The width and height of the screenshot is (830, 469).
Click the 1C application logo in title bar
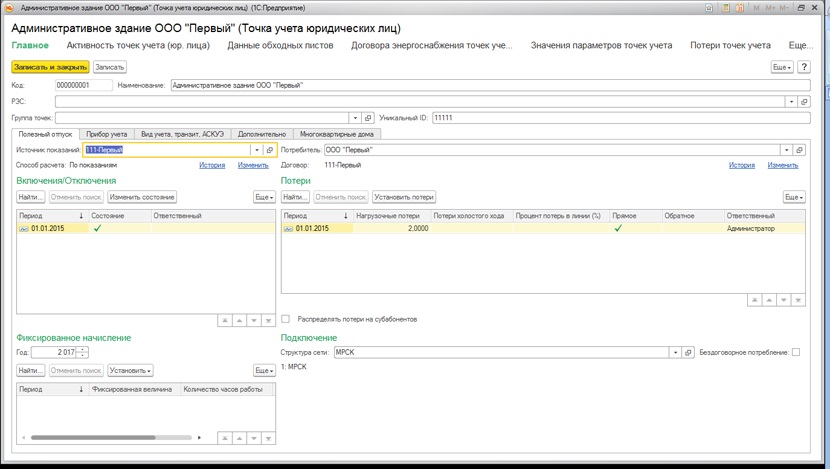(9, 8)
